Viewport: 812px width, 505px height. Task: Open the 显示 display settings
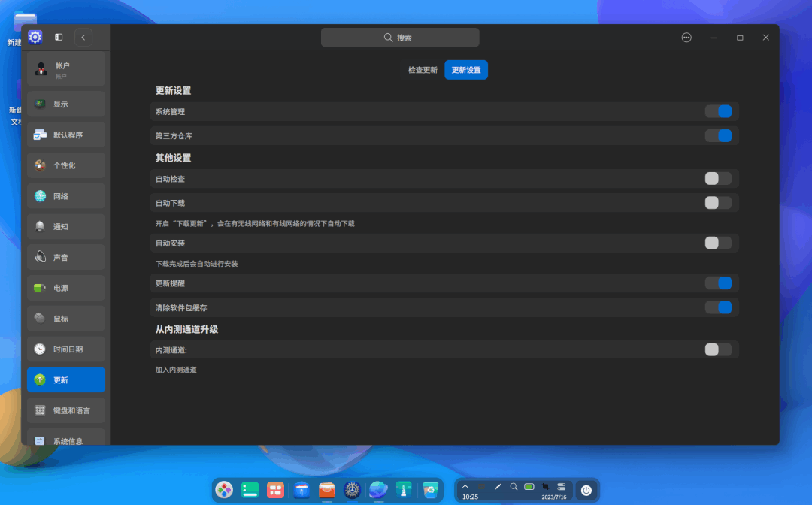[x=65, y=104]
